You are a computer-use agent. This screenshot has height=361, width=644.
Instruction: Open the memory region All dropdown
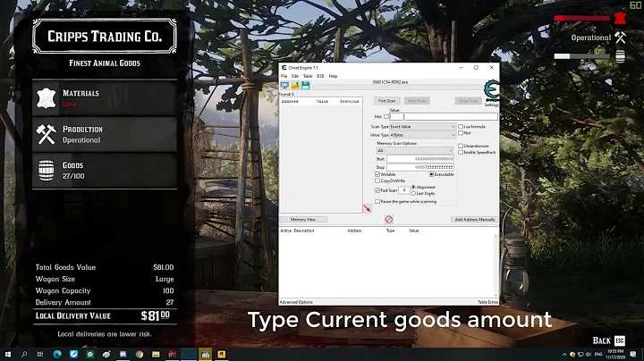pyautogui.click(x=415, y=151)
